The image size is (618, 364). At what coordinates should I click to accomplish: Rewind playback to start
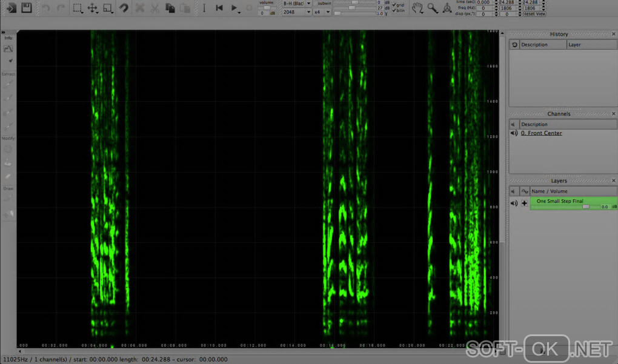(x=219, y=8)
